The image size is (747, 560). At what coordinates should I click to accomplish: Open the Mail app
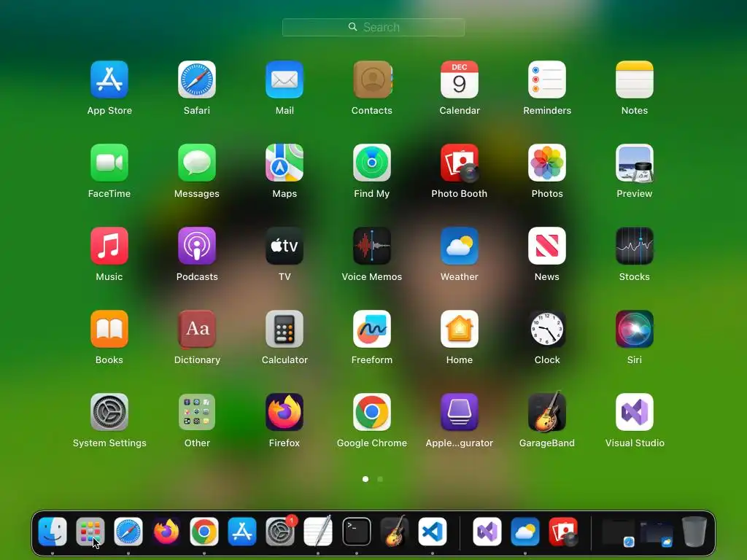coord(285,79)
